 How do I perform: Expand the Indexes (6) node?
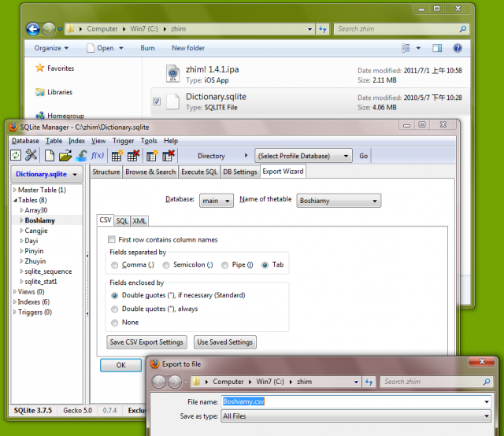[15, 302]
